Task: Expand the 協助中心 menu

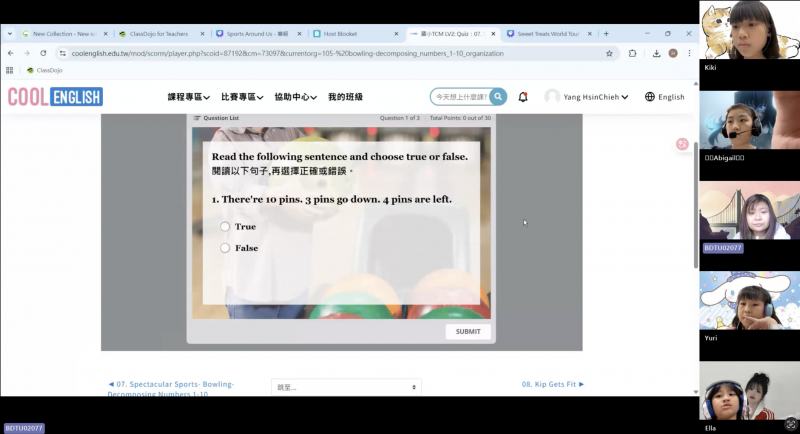Action: click(x=295, y=97)
